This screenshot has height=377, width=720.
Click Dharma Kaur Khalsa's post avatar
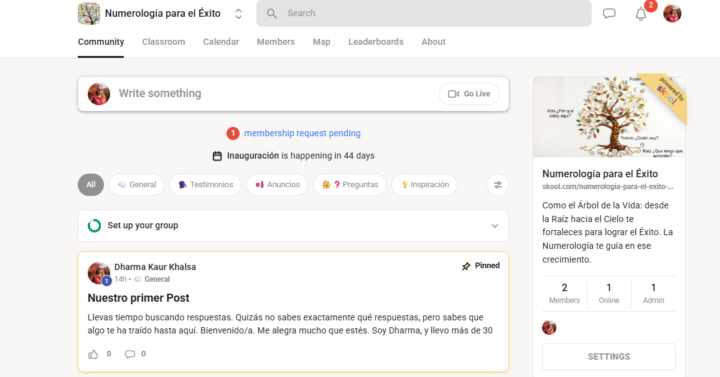pyautogui.click(x=99, y=273)
